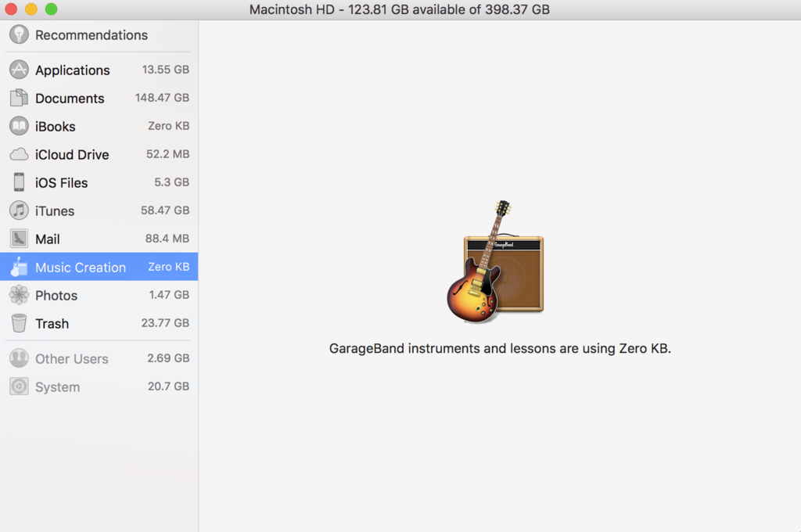Viewport: 801px width, 532px height.
Task: Click the 13.55 GB Applications size
Action: pyautogui.click(x=166, y=70)
